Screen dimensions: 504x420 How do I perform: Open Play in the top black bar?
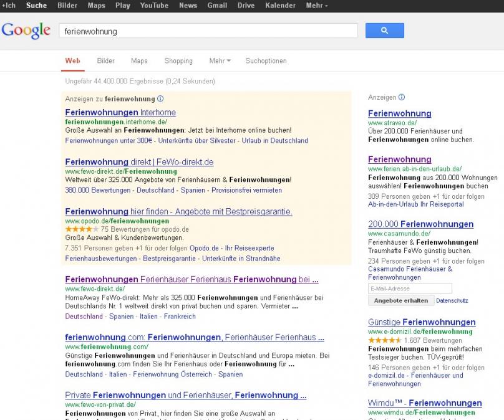pos(123,6)
